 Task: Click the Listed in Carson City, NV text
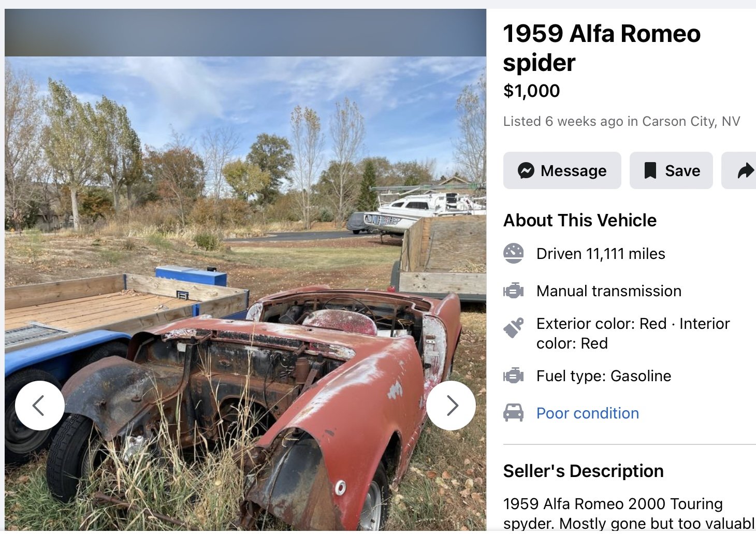point(621,121)
